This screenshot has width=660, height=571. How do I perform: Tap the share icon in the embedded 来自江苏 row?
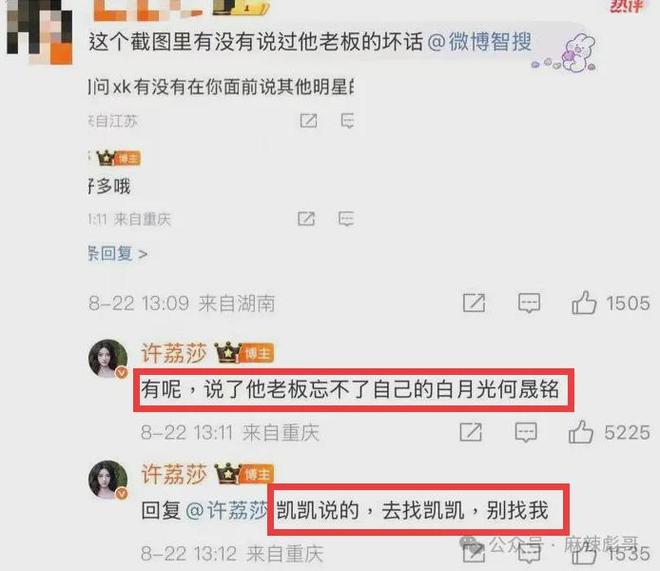coord(308,121)
